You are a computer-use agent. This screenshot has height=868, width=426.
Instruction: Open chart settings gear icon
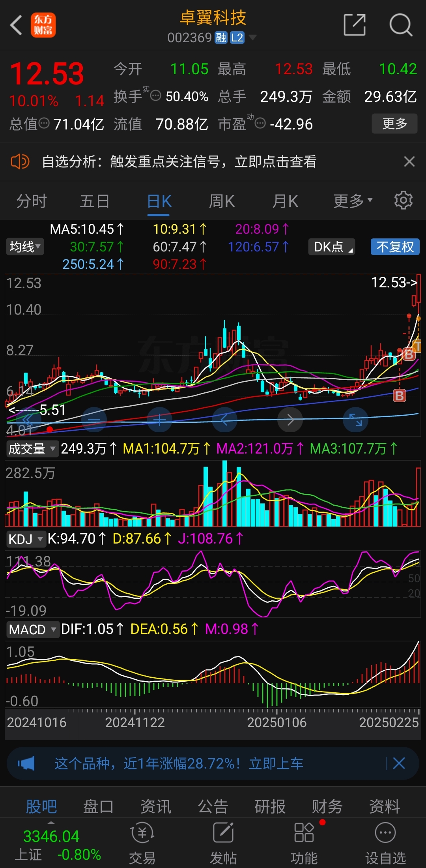(x=403, y=201)
